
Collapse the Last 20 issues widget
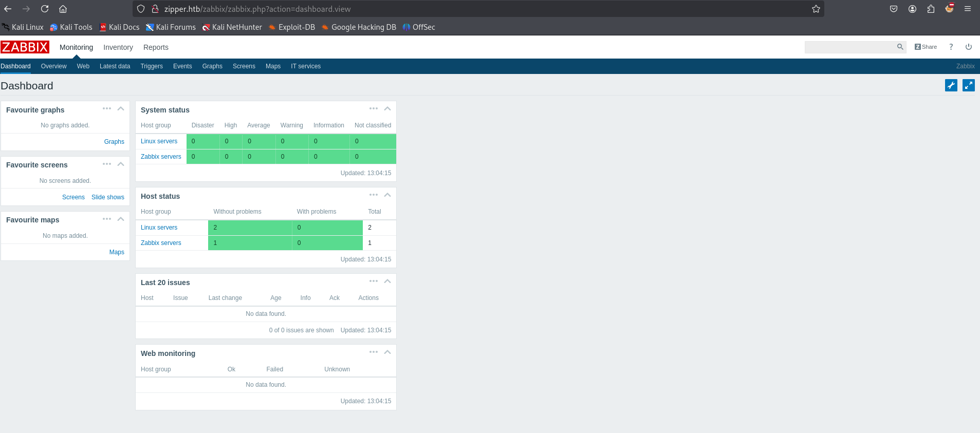tap(387, 281)
